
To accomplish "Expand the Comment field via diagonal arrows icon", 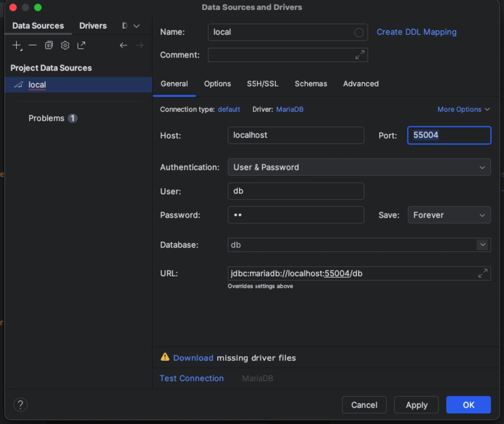I will 360,55.
